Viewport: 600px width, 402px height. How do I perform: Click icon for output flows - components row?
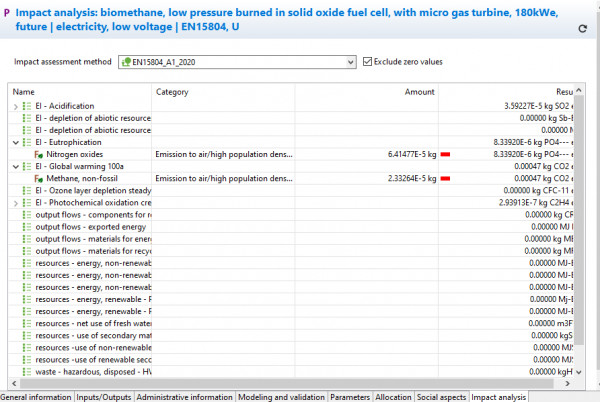[x=27, y=215]
